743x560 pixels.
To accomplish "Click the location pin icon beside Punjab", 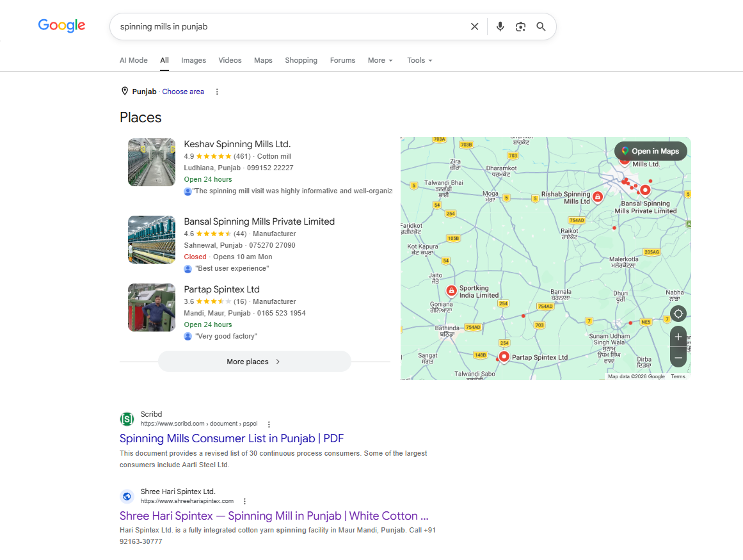I will coord(125,91).
